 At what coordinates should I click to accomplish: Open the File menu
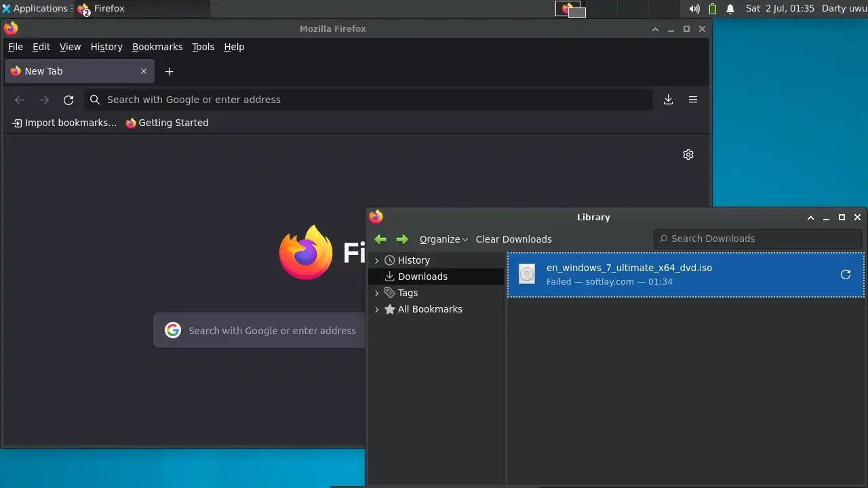16,47
